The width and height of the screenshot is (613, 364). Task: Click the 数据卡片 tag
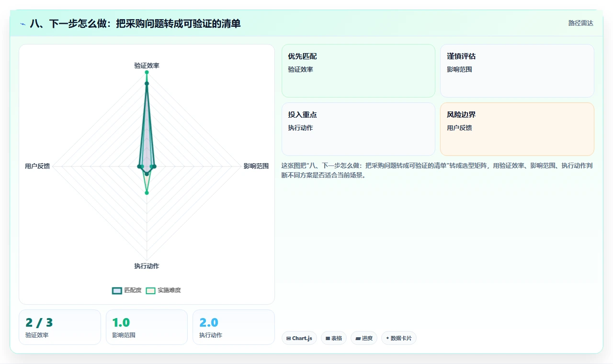(399, 338)
